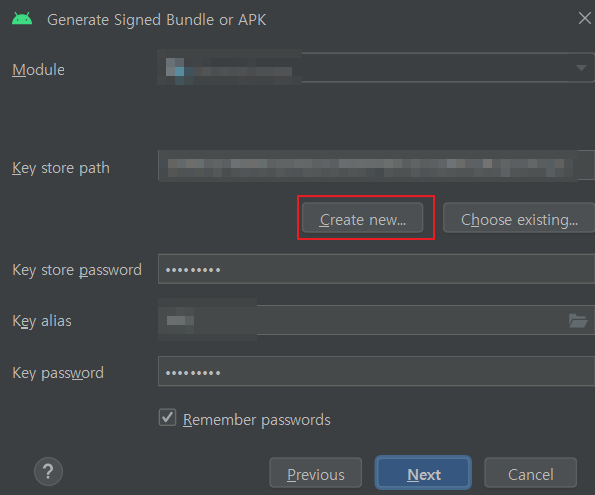Proceed with the Next button
Screen dimensions: 595x495
pos(423,473)
